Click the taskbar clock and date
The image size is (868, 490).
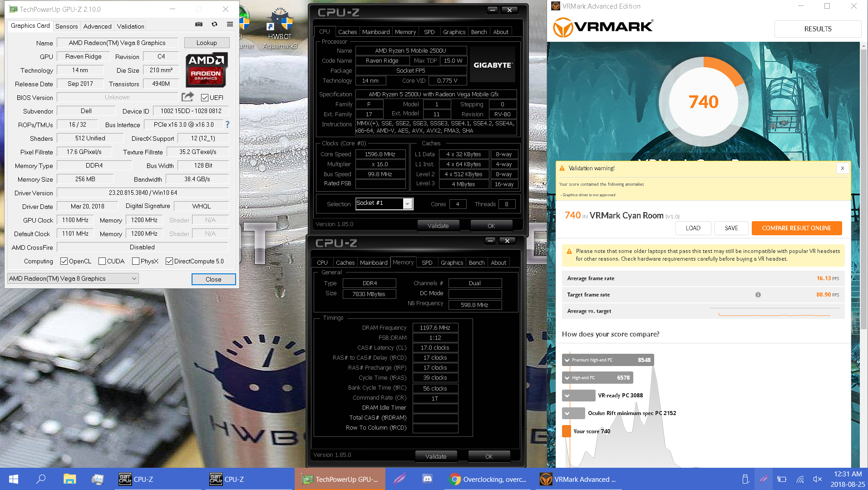click(848, 479)
